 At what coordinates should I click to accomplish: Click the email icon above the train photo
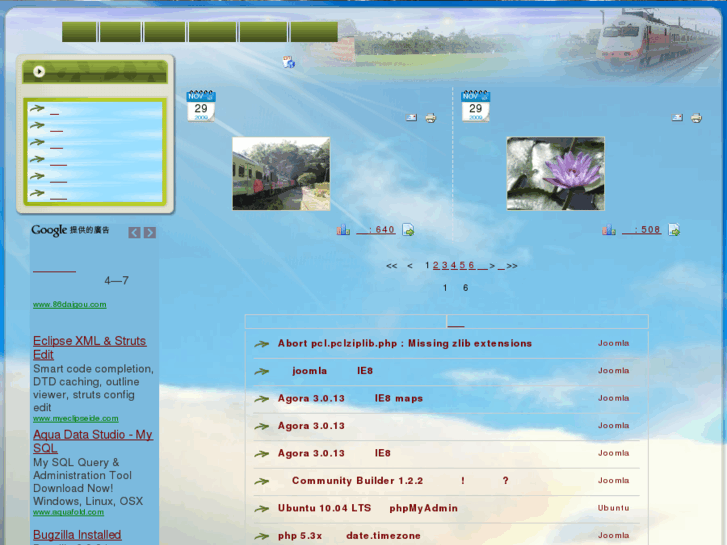(x=411, y=118)
